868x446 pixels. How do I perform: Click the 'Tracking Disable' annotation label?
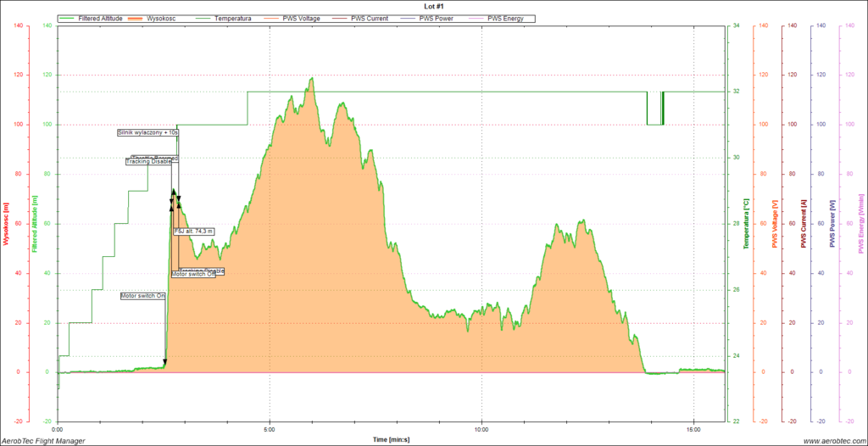(x=149, y=162)
